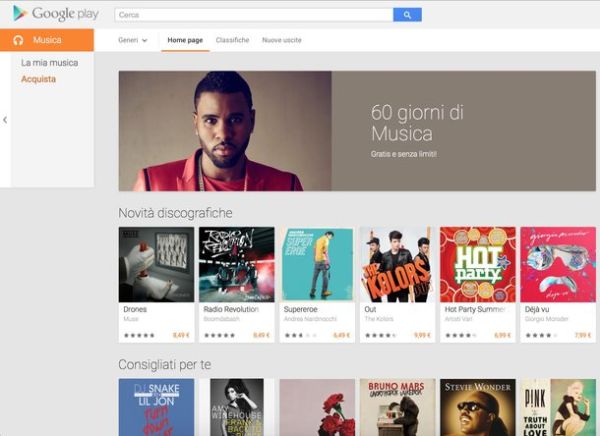This screenshot has width=600, height=436.
Task: Open La mia musica link
Action: pos(49,63)
